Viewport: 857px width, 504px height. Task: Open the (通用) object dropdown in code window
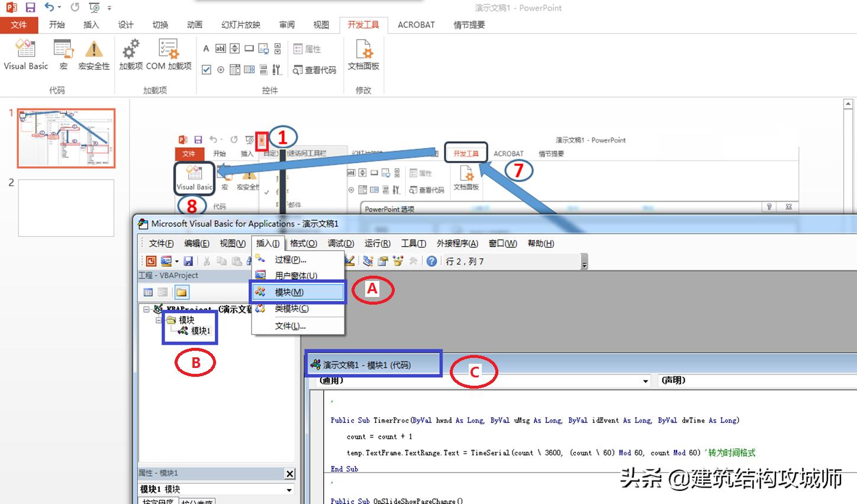tap(645, 381)
